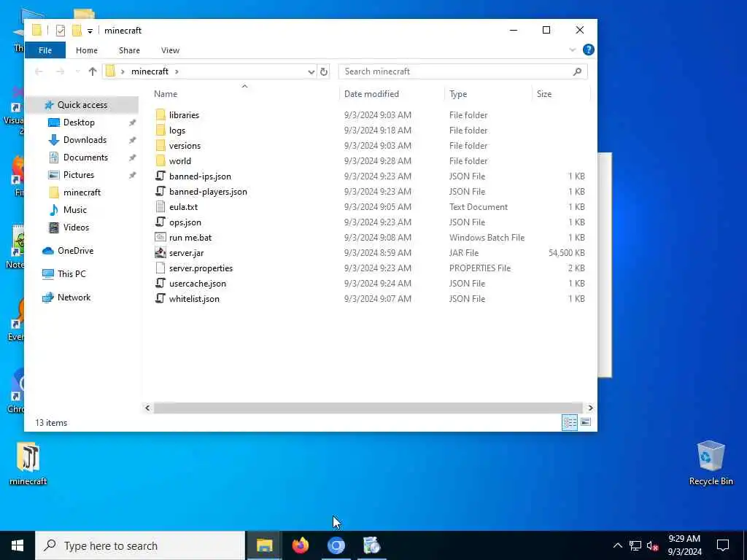Go up one folder level
Viewport: 747px width, 560px height.
pos(93,71)
